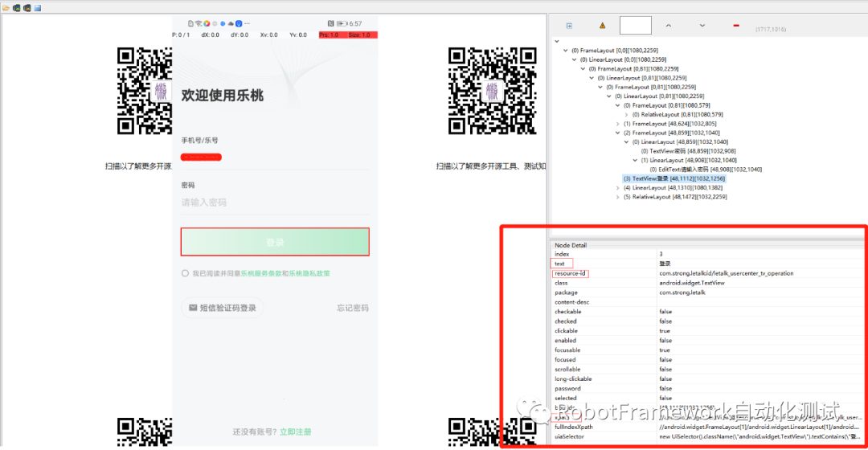This screenshot has width=868, height=450.
Task: Click the scrollable property row in Node Detail
Action: (x=708, y=369)
